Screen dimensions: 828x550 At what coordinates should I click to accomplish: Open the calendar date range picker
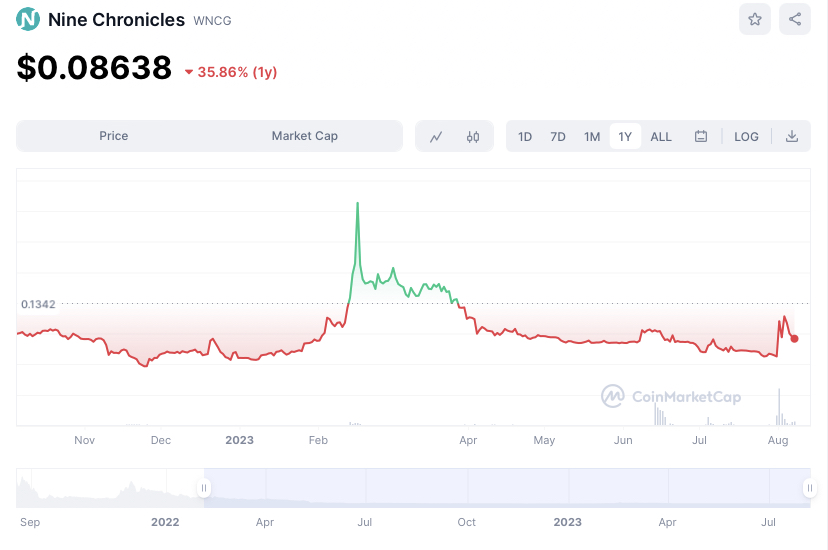(700, 136)
